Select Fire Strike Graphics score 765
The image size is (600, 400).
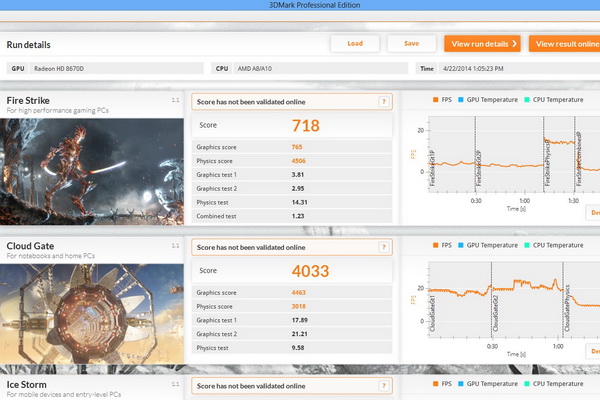tap(297, 147)
